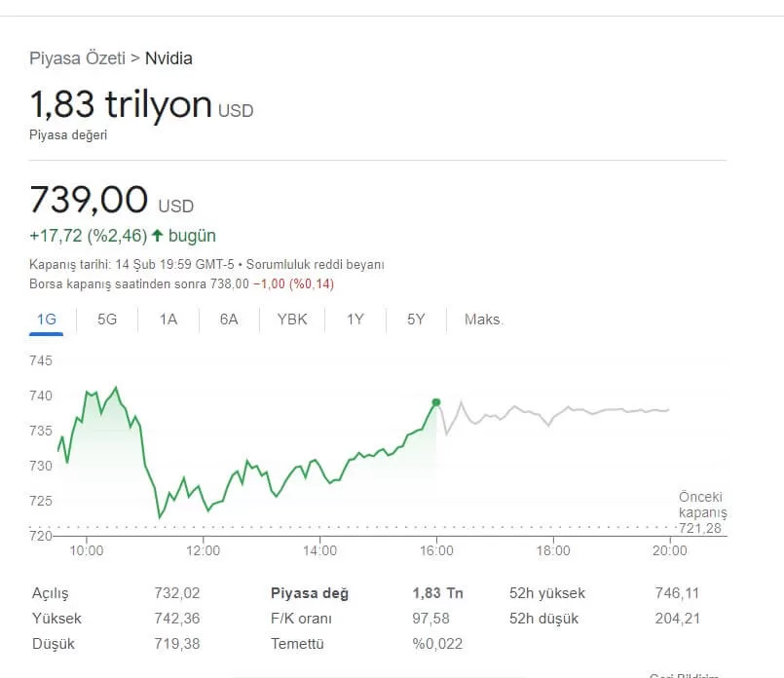Click the Temettü row label
Image resolution: width=784 pixels, height=678 pixels.
tap(297, 644)
